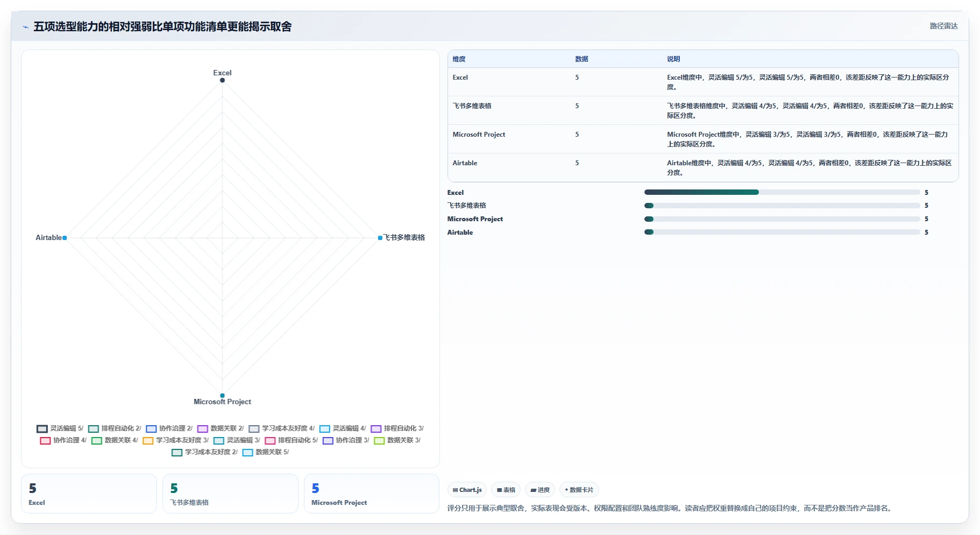Toggle the 排程自动化 3/ legend series
The width and height of the screenshot is (980, 535).
coord(397,428)
